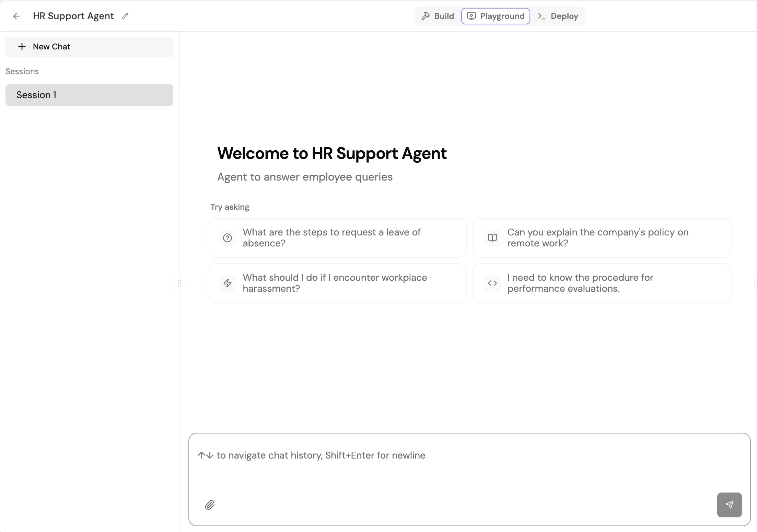Ask about company's remote work policy
Image resolution: width=757 pixels, height=532 pixels.
[x=602, y=238]
